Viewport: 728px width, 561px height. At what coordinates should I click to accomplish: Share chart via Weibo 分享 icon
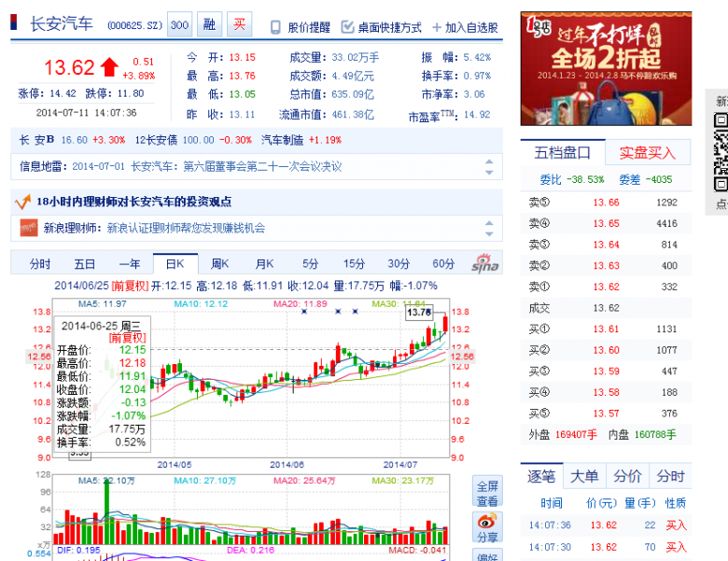coord(487,528)
